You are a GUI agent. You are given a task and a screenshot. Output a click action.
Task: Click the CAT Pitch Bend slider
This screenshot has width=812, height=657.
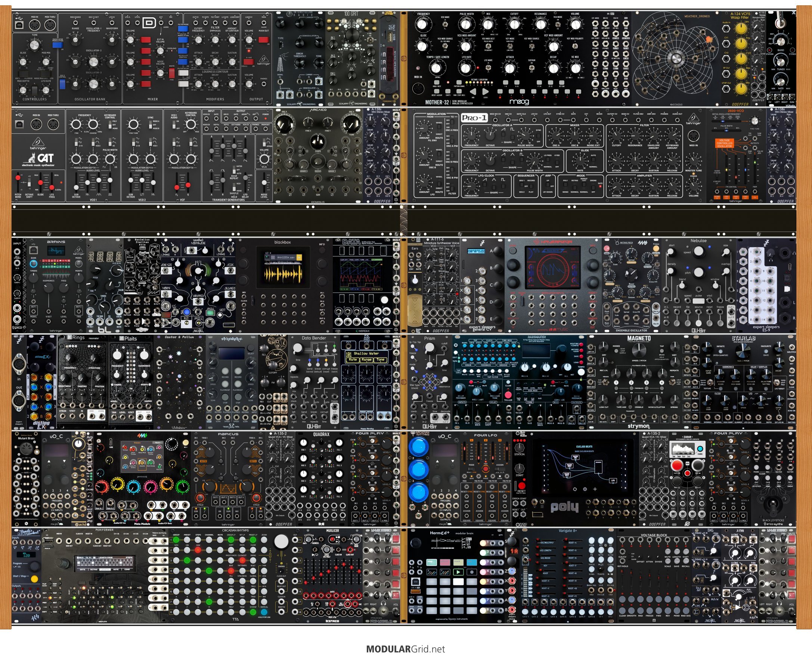point(18,182)
